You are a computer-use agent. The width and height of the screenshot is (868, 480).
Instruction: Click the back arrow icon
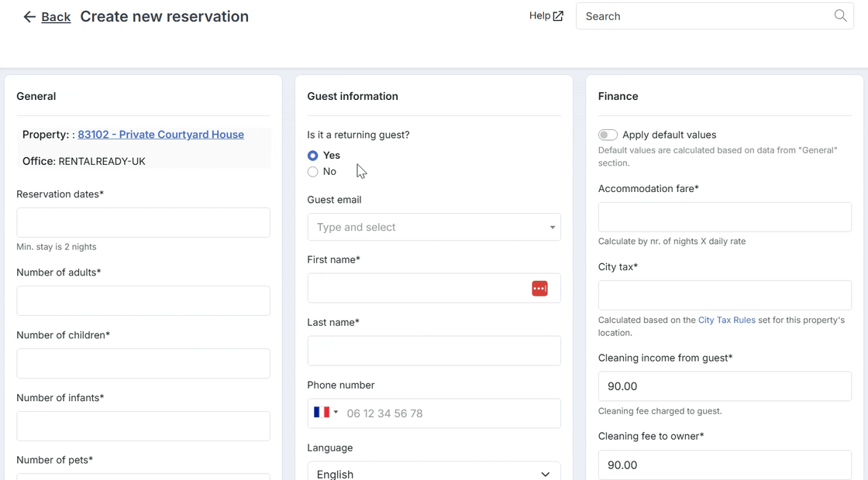(29, 17)
